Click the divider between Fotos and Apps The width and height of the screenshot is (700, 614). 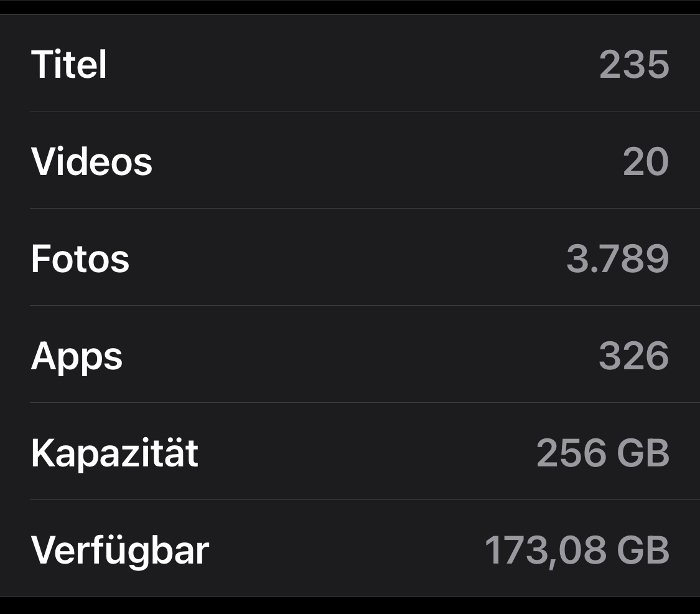click(x=365, y=306)
